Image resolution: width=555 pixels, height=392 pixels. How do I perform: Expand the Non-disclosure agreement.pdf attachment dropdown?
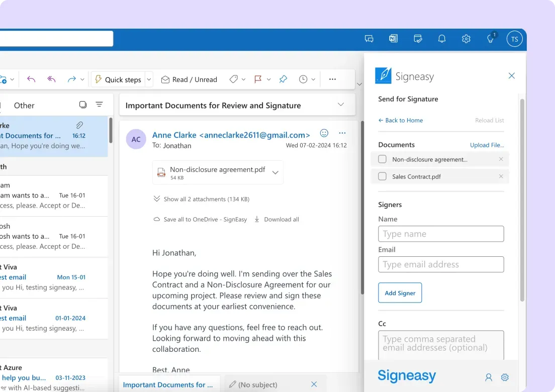pos(275,172)
